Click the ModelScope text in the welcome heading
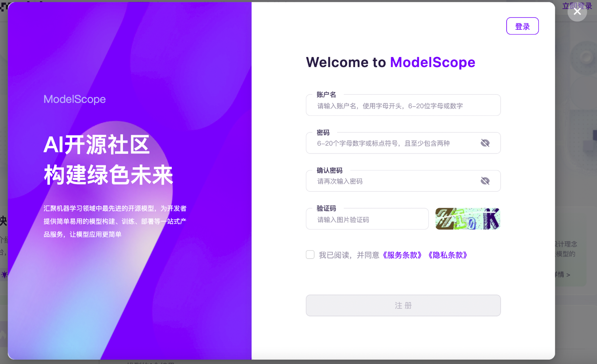The height and width of the screenshot is (364, 597). pos(432,62)
